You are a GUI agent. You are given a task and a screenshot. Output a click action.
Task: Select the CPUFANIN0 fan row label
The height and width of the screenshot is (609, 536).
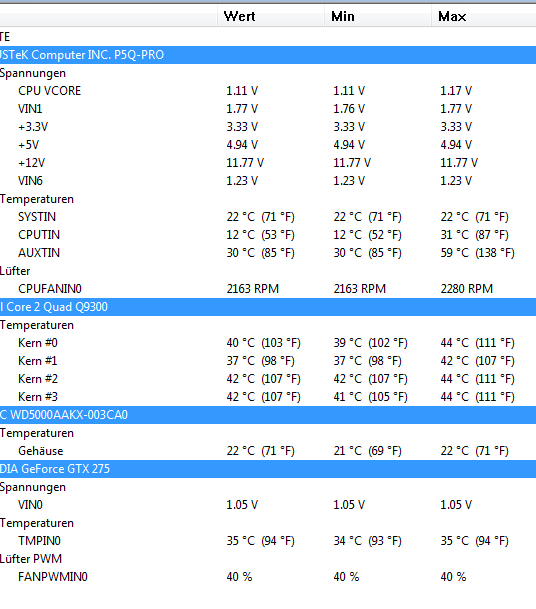click(50, 289)
